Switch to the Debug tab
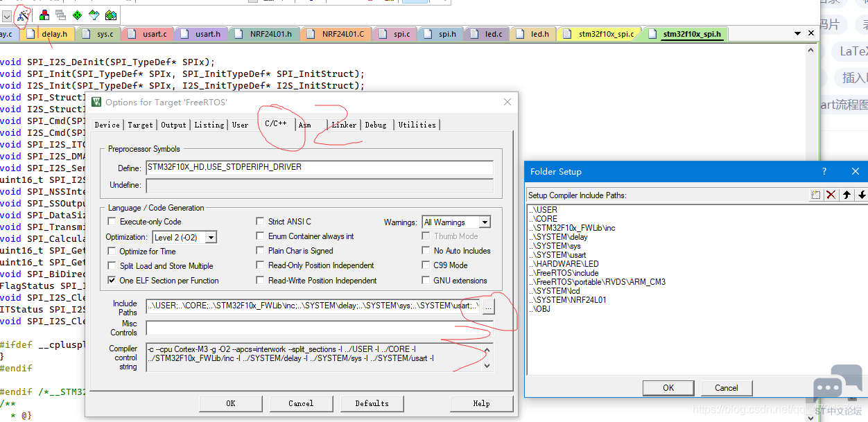The height and width of the screenshot is (422, 868). click(376, 125)
